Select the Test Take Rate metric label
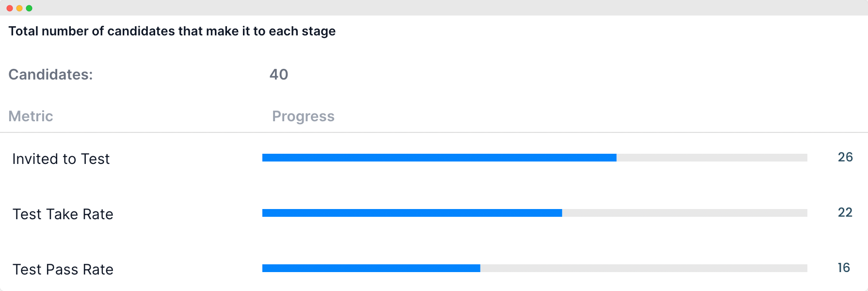Screen dimensions: 868x291 [x=63, y=214]
